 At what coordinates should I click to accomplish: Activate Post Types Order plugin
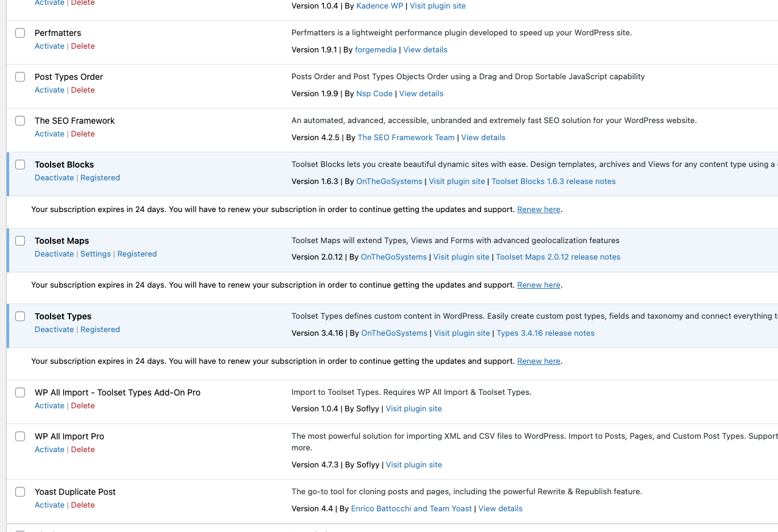(49, 90)
